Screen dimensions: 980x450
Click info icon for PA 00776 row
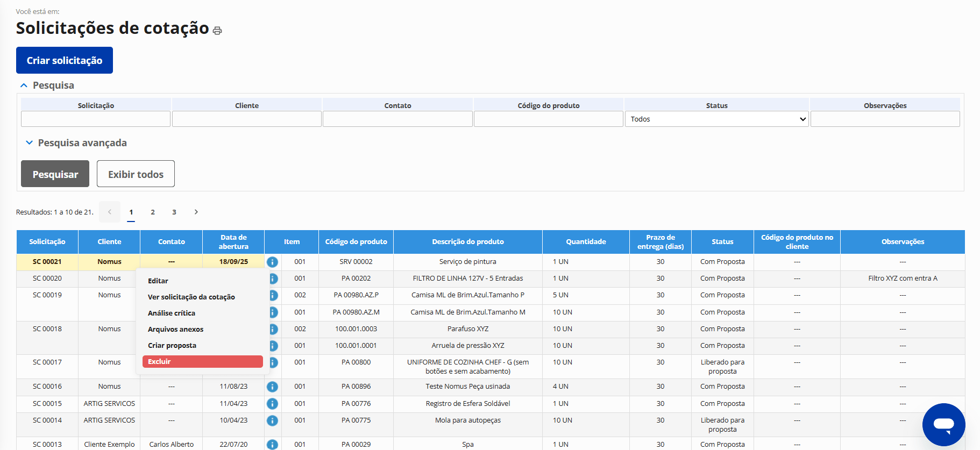tap(272, 404)
